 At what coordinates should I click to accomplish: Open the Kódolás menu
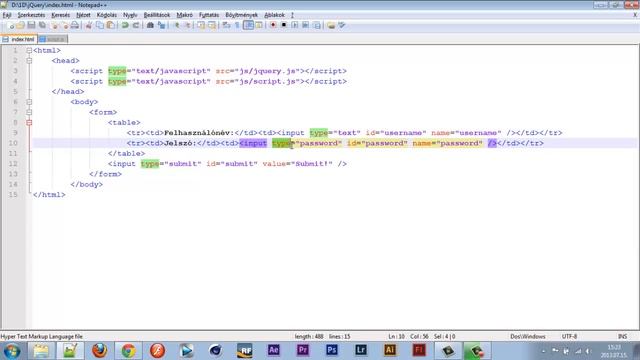point(107,15)
